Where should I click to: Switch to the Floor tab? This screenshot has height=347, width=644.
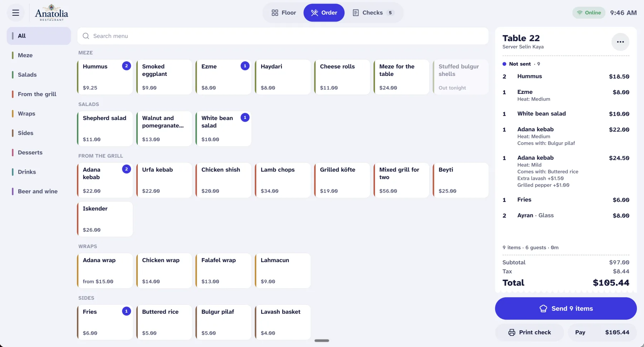tap(284, 13)
